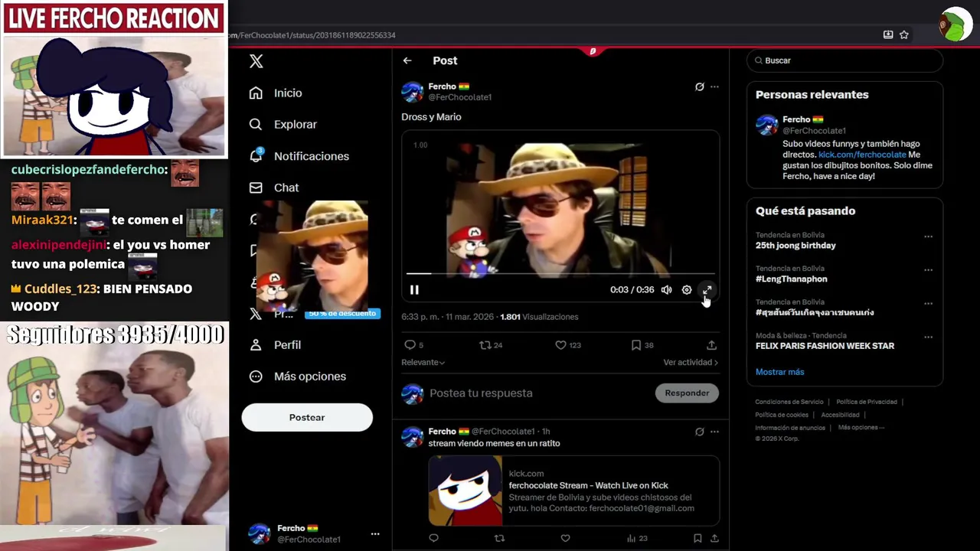Viewport: 980px width, 551px height.
Task: Repost the stream viendo memes post
Action: pos(499,539)
